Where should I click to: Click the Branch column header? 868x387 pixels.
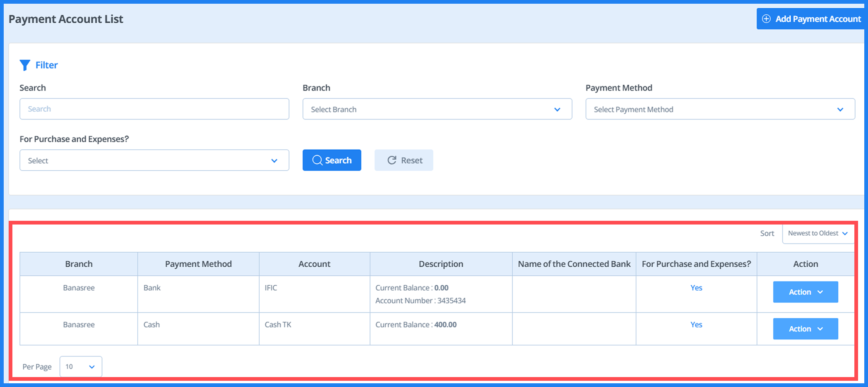[79, 264]
